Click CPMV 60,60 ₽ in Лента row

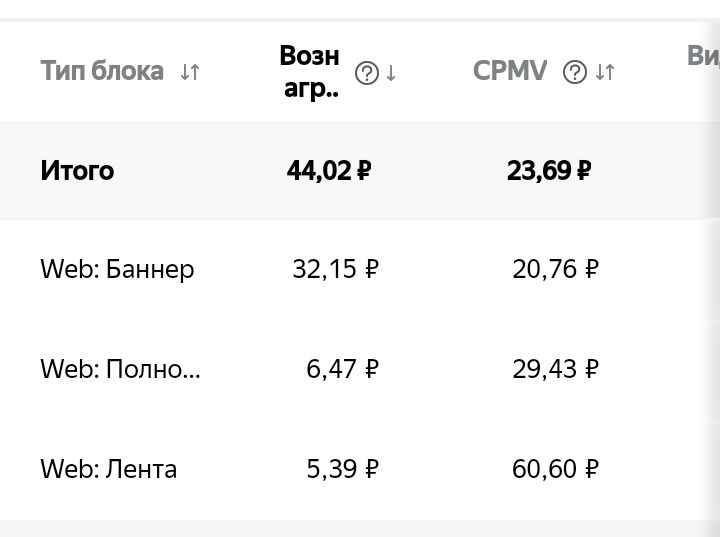556,469
